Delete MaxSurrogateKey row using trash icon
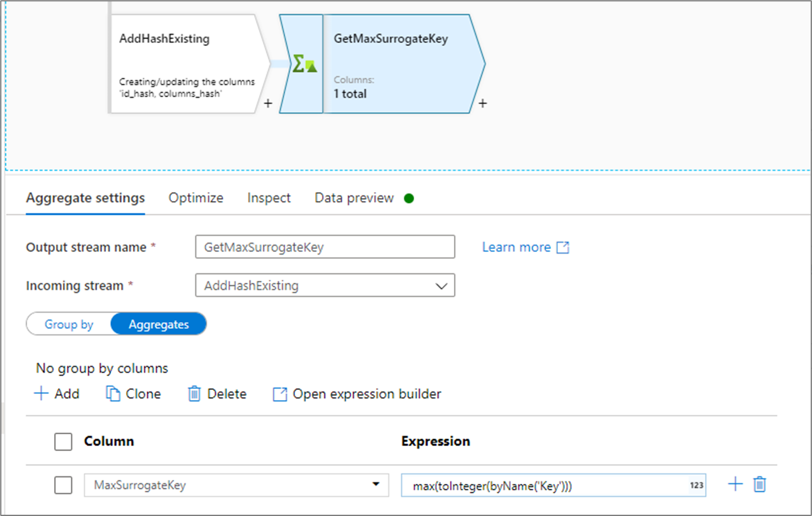812x516 pixels. coord(760,484)
